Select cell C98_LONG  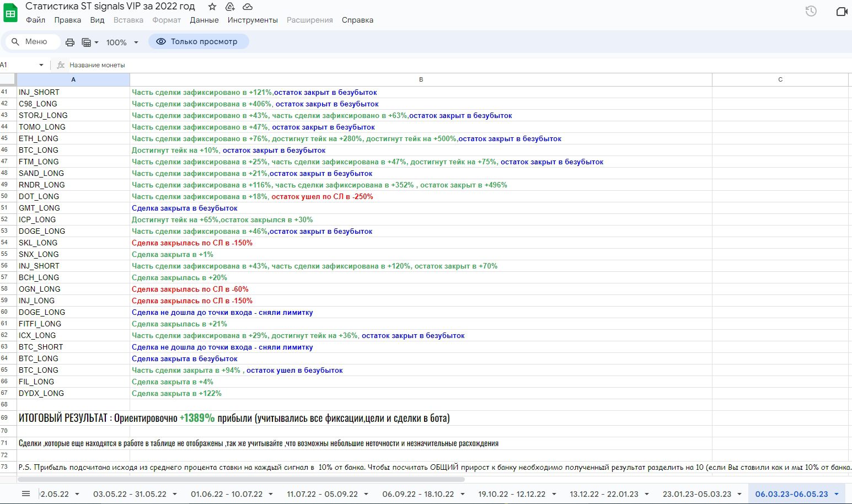click(x=73, y=104)
